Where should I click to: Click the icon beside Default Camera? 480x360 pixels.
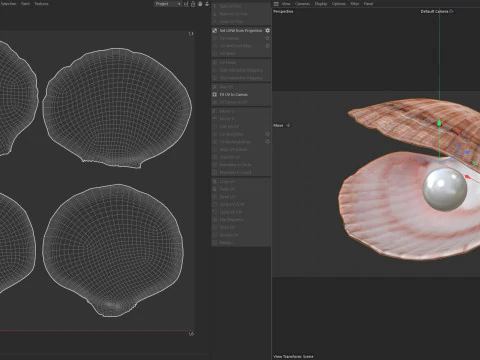(451, 11)
